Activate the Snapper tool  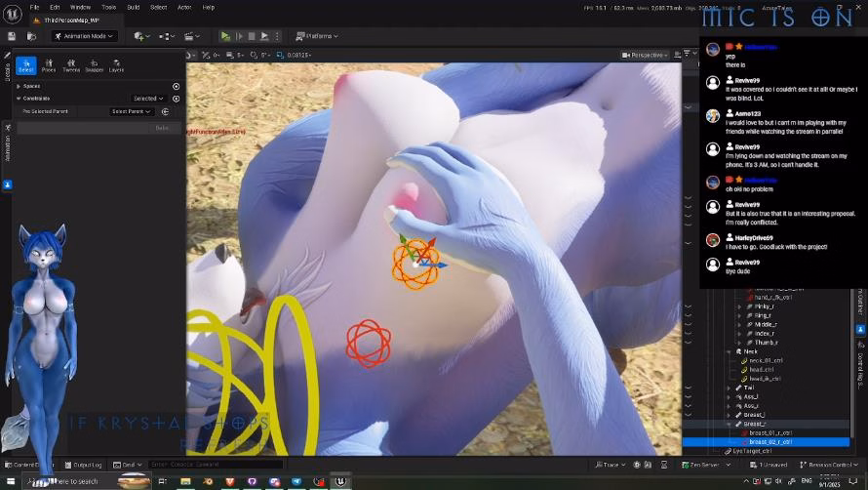pos(94,65)
